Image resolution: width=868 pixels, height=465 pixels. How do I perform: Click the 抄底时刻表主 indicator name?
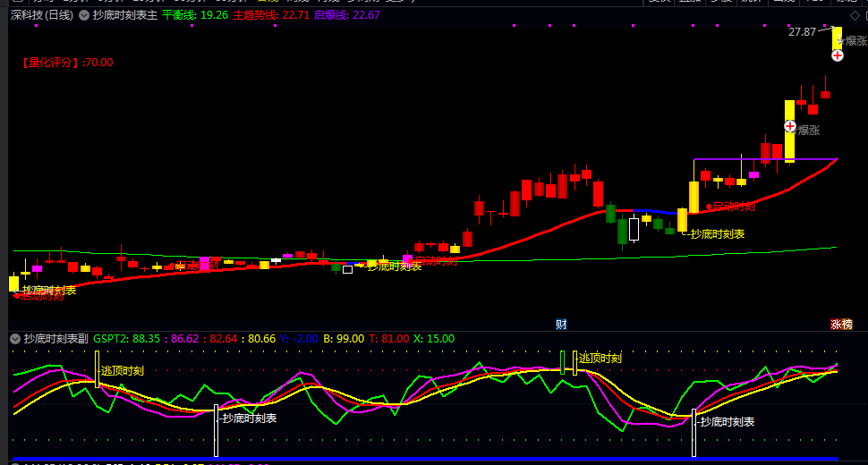pos(125,15)
